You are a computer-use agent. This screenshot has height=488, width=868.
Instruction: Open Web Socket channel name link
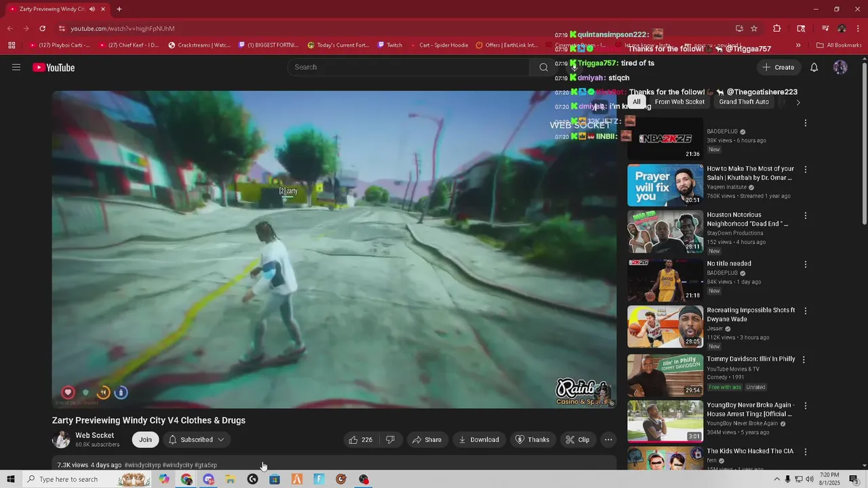click(x=94, y=436)
